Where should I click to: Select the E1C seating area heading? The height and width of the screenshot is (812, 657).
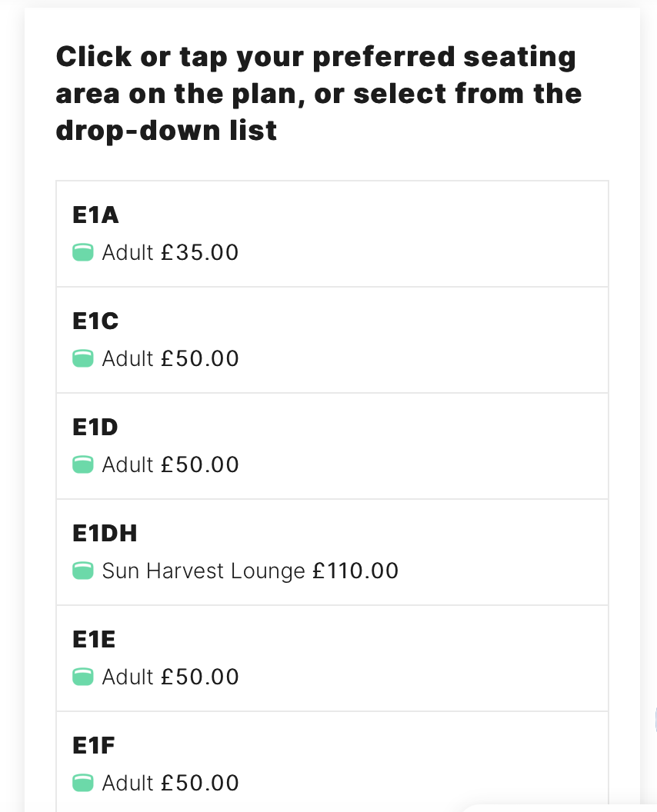pos(95,321)
